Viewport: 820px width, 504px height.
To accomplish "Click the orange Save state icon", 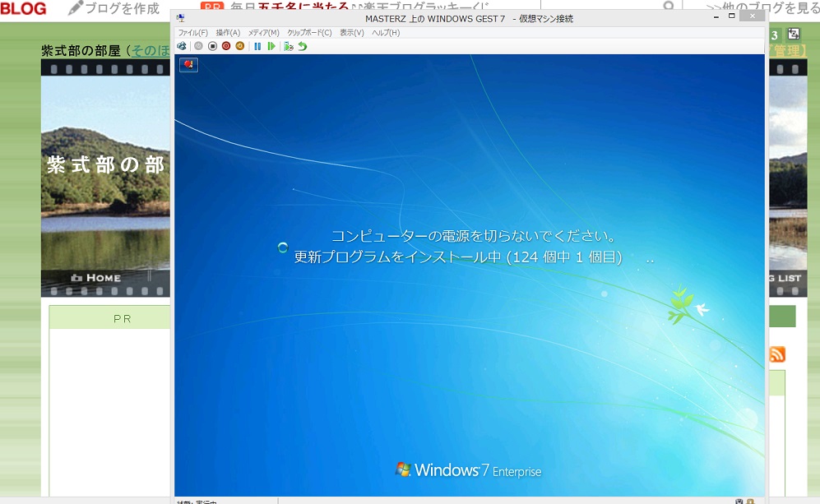I will (239, 46).
